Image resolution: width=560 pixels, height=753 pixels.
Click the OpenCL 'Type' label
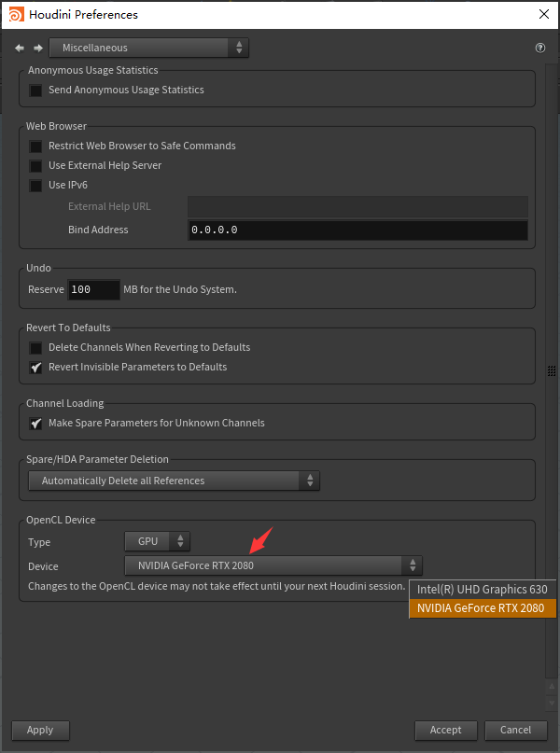pyautogui.click(x=39, y=542)
